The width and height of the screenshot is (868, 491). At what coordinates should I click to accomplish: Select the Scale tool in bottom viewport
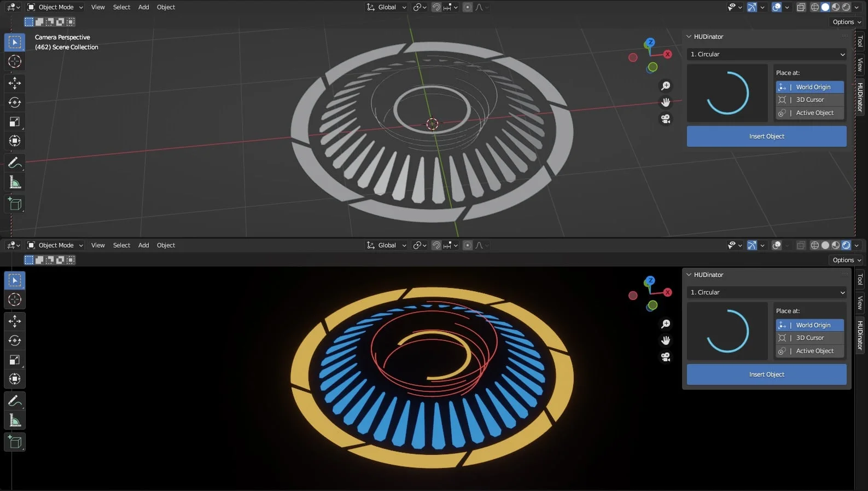coord(15,360)
